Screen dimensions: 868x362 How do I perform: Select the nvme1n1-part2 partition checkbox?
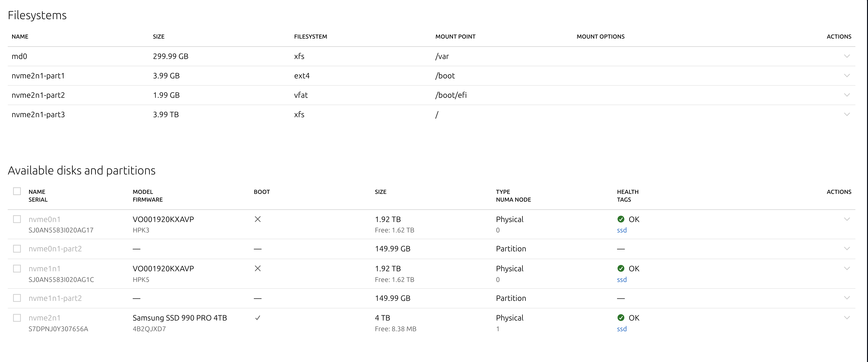[x=17, y=298]
